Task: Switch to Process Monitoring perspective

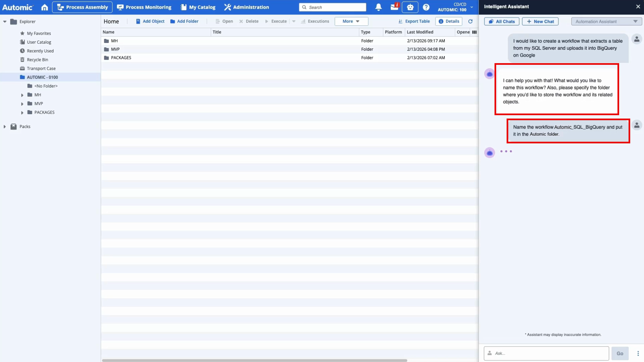Action: [x=144, y=7]
